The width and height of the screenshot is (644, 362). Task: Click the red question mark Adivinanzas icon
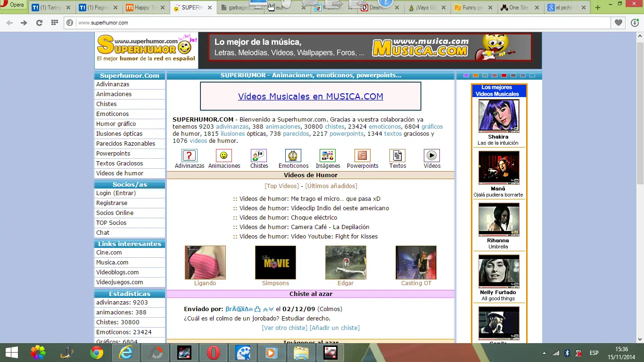coord(189,156)
